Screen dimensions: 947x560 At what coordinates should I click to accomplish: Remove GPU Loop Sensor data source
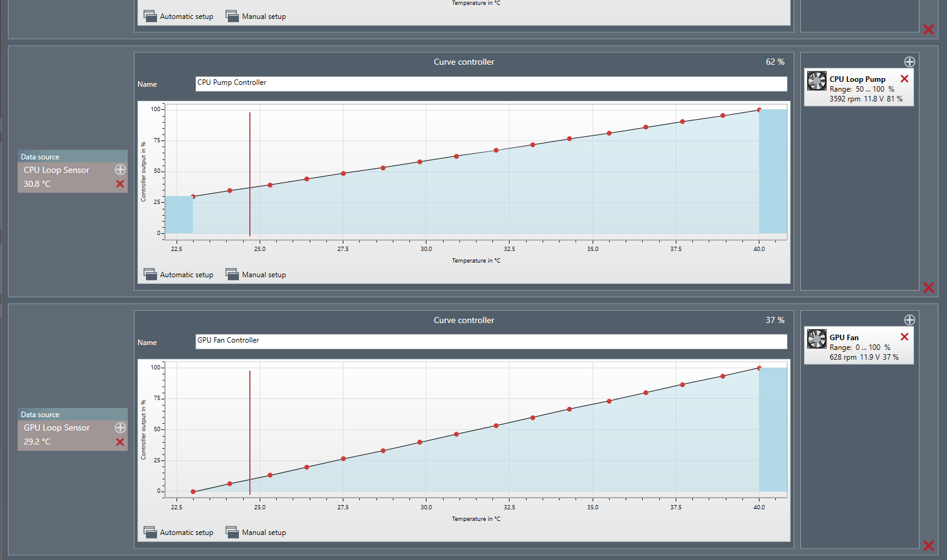[x=120, y=442]
